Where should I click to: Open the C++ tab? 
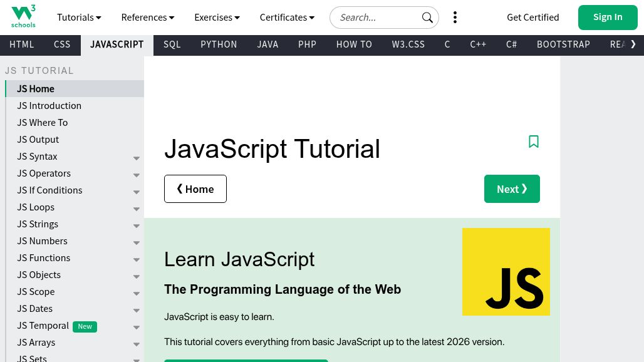point(478,44)
